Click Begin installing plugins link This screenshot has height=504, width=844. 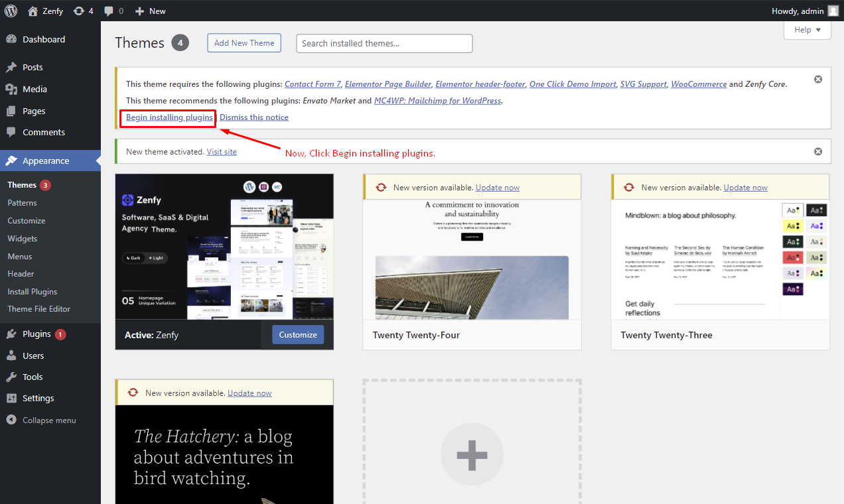point(169,117)
